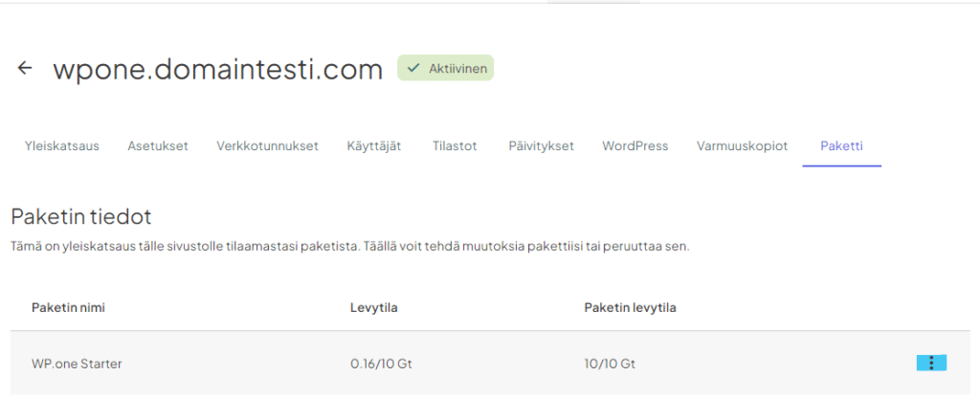Click the Paketin tiedot heading
This screenshot has width=980, height=398.
tap(81, 216)
